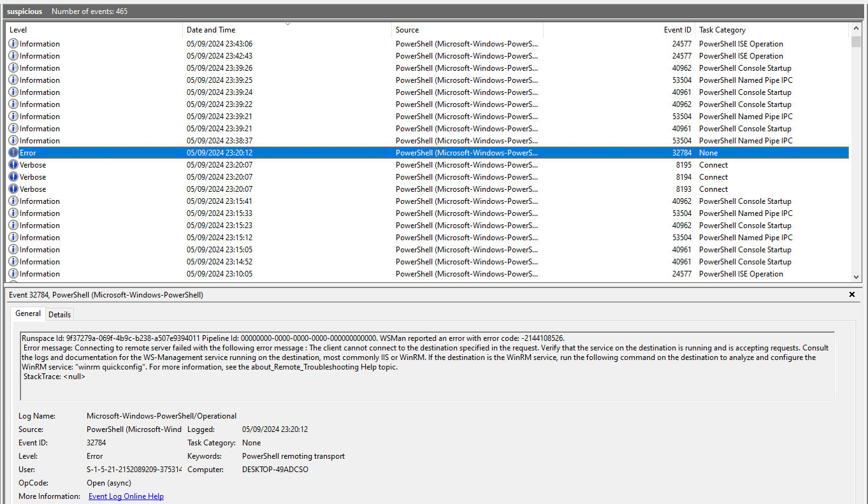Click the Information icon on the 23:43:06 event

(13, 44)
